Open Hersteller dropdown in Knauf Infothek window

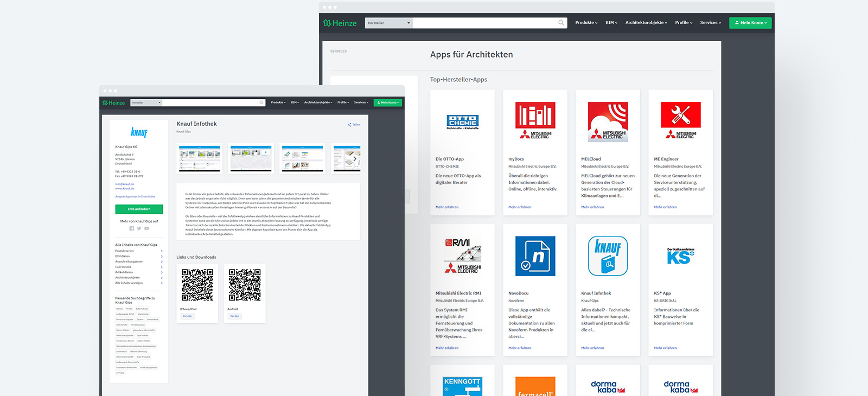click(146, 103)
